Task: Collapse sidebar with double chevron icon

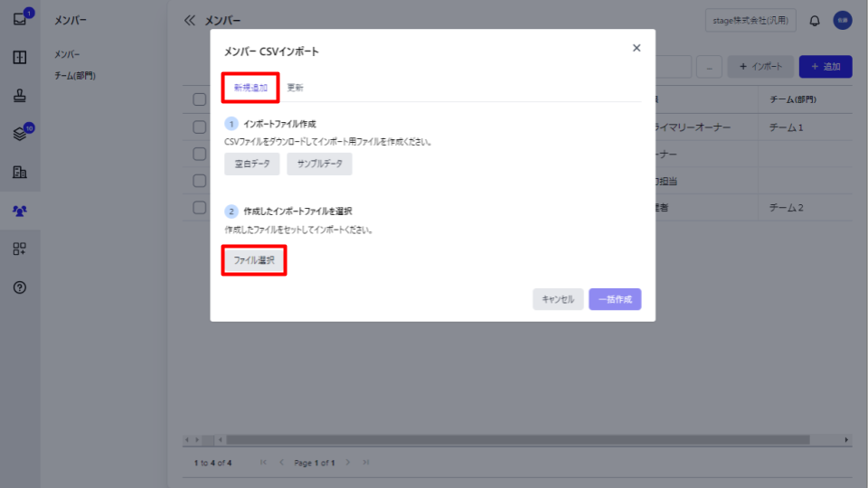Action: point(189,21)
